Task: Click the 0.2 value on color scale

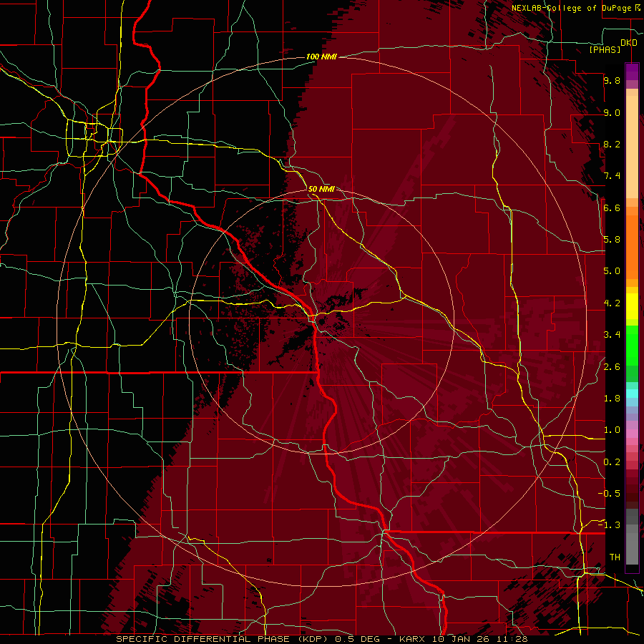Action: tap(612, 462)
